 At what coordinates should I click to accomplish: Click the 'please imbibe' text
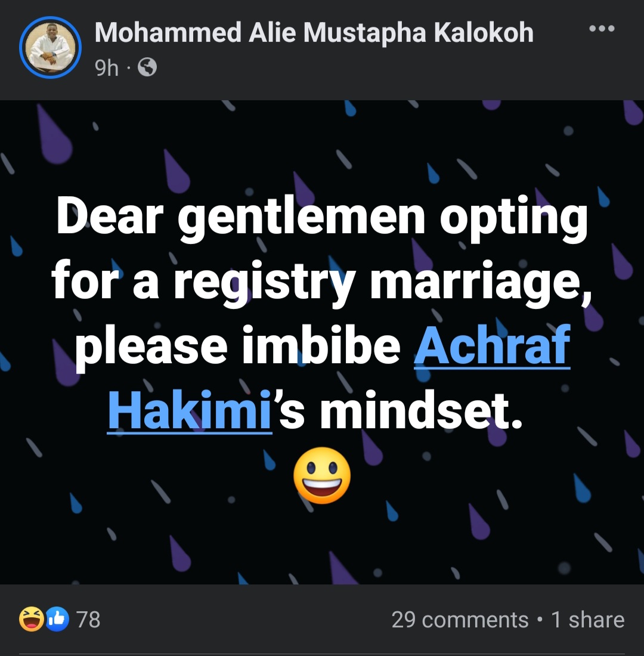coord(239,346)
